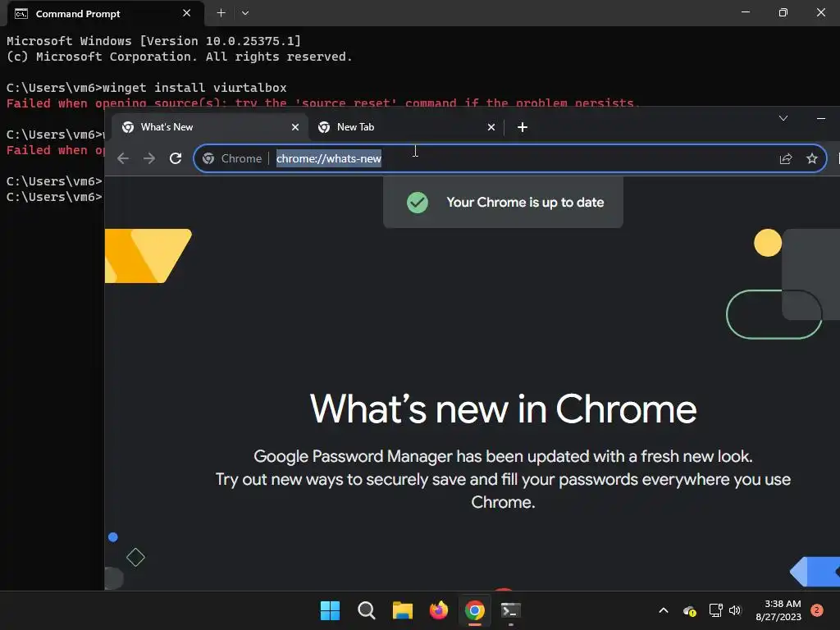Image resolution: width=840 pixels, height=630 pixels.
Task: Close the New Tab tab
Action: coord(491,127)
